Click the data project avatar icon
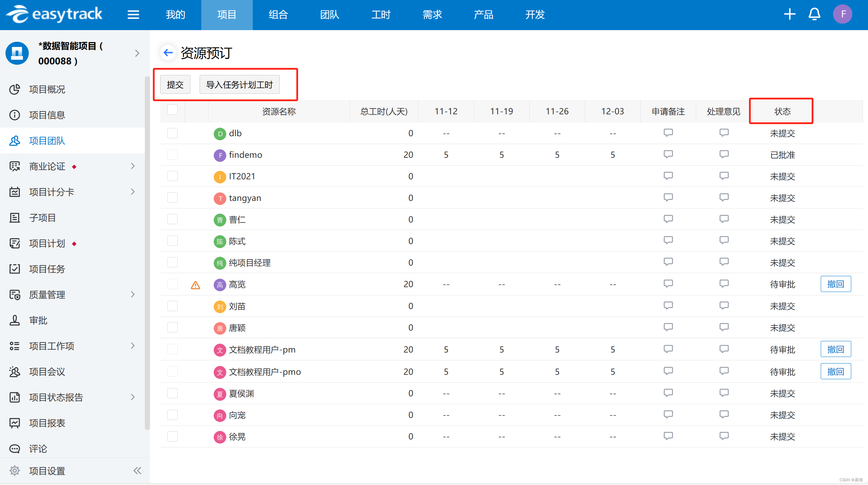The width and height of the screenshot is (868, 485). coord(17,53)
